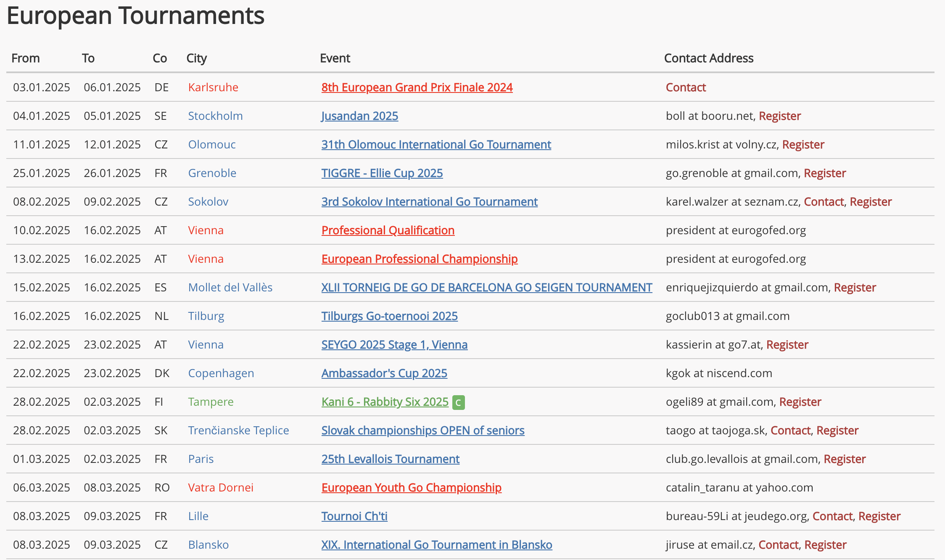Click Register for Slovak championships OPEN of seniors
Screen dimensions: 945x560
(x=837, y=431)
